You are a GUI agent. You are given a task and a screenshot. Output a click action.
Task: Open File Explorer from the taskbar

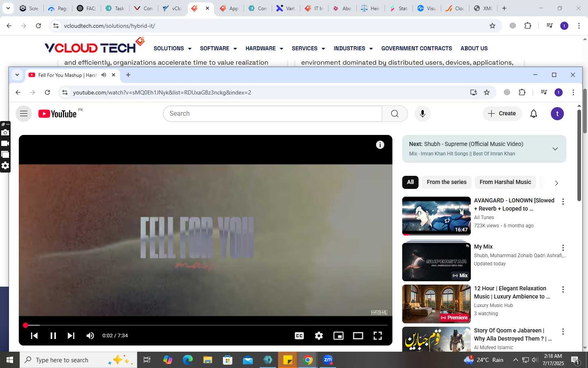(208, 360)
